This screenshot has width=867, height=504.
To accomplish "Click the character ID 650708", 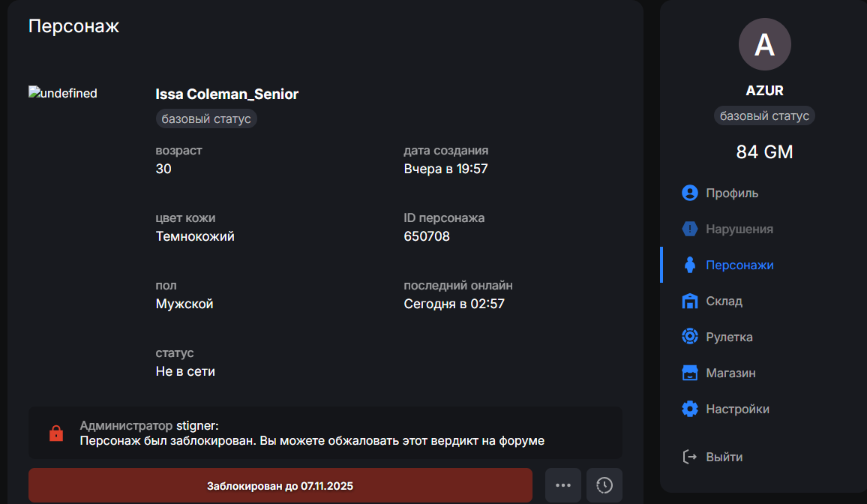I will 427,236.
